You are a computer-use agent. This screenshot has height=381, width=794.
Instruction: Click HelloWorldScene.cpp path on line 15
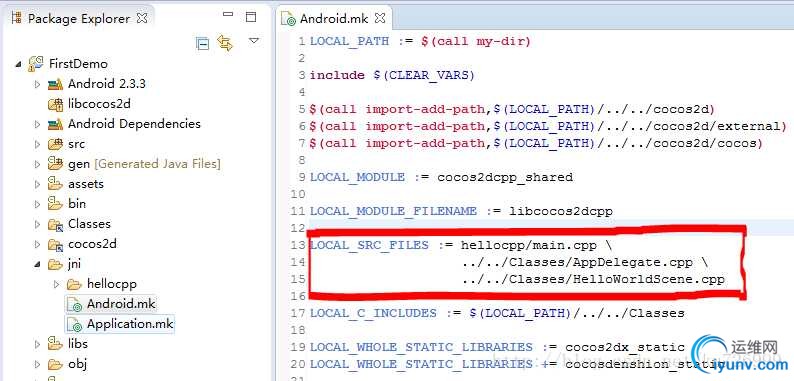[x=593, y=279]
